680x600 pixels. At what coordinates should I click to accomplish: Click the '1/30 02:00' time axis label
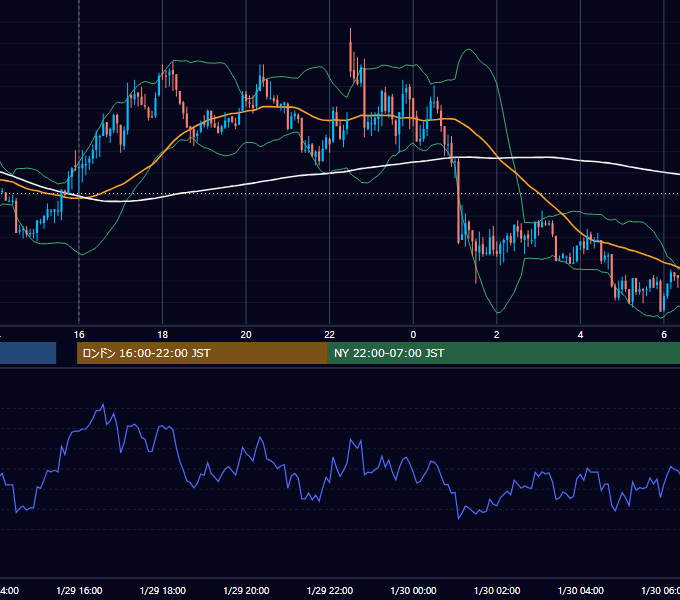(497, 590)
